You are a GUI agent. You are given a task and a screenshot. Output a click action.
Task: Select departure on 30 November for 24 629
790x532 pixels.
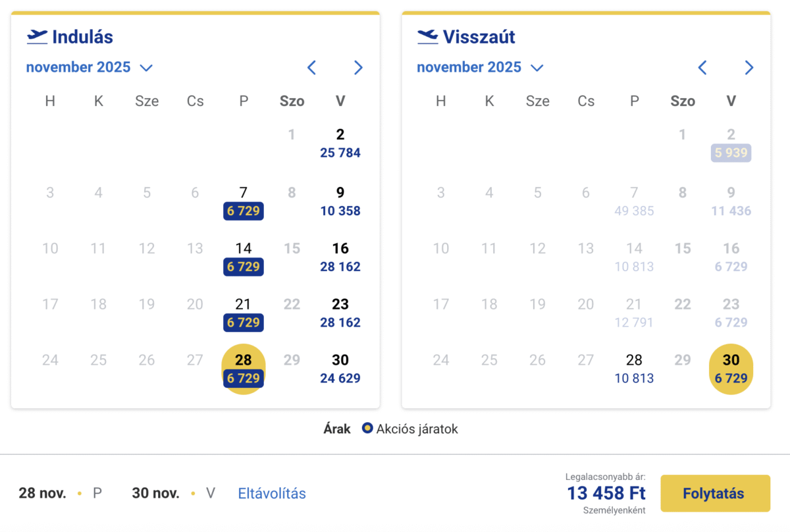[340, 369]
